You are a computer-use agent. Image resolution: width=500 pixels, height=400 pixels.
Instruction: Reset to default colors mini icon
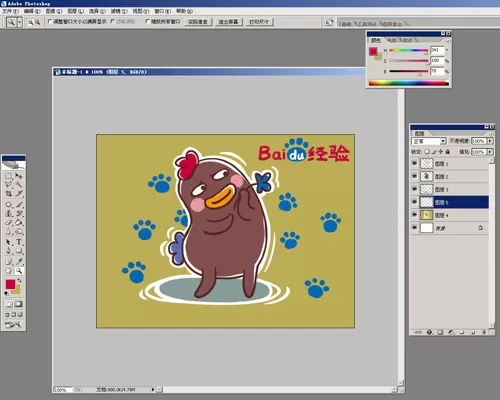(x=7, y=293)
